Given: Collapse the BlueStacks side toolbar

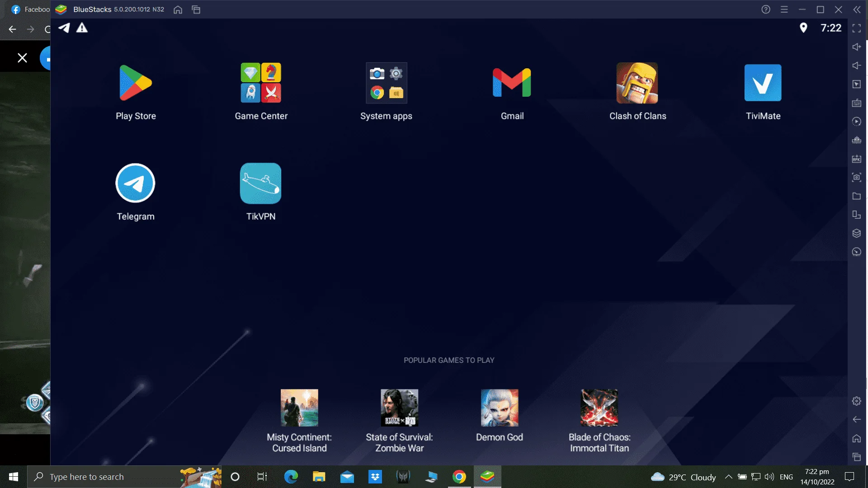Looking at the screenshot, I should (857, 9).
